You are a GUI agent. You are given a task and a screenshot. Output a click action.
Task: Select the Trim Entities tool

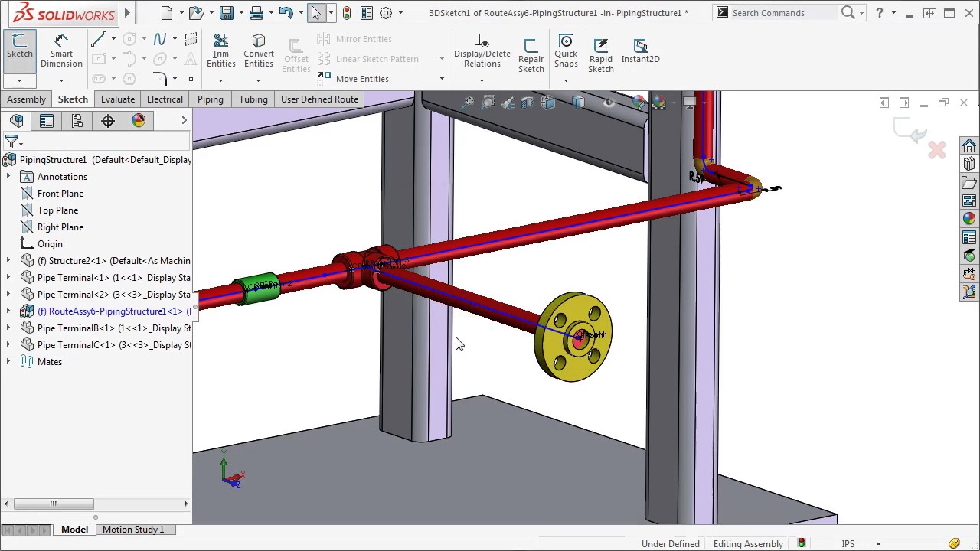pos(220,51)
